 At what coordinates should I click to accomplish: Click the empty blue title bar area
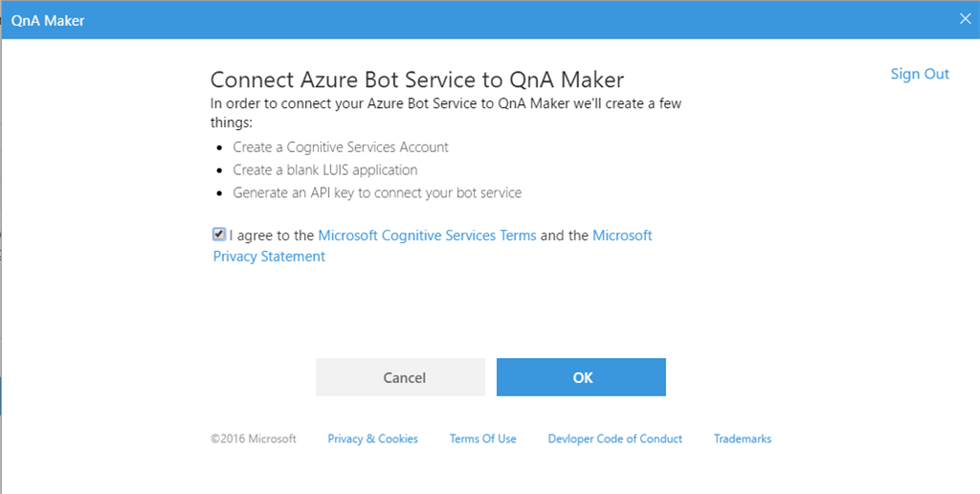pyautogui.click(x=479, y=20)
